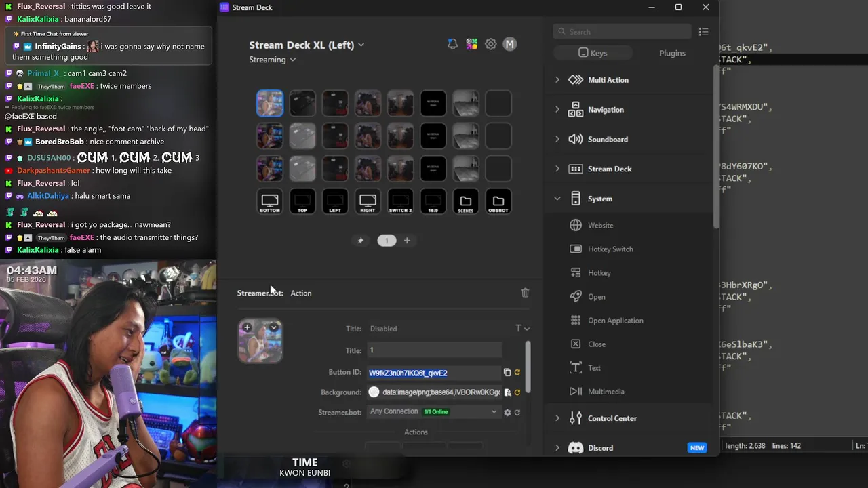Open the OBSBOT folder key

[498, 201]
